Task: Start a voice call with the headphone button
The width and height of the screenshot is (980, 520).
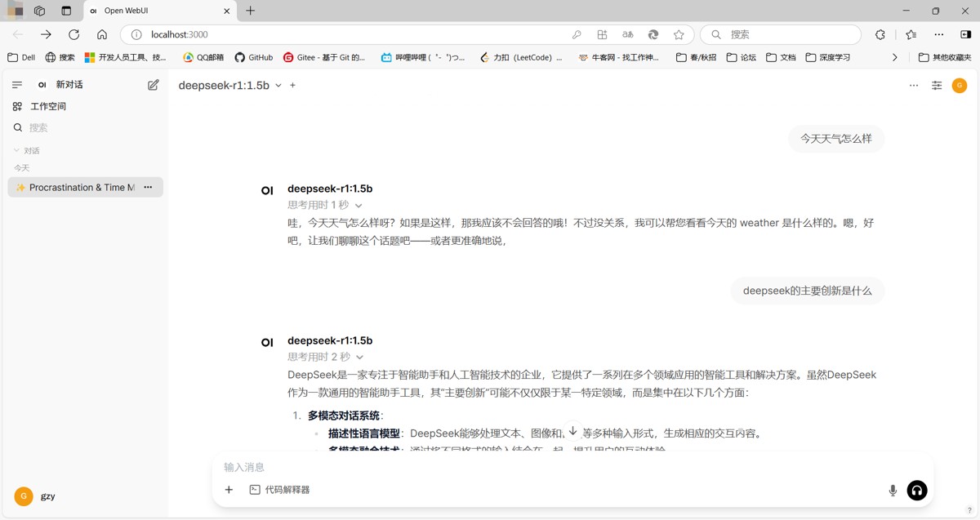Action: click(917, 490)
